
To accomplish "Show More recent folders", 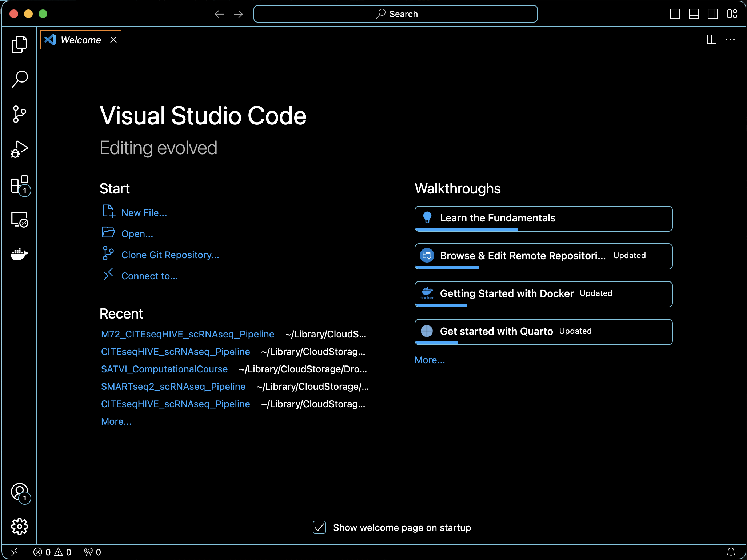I will [116, 421].
